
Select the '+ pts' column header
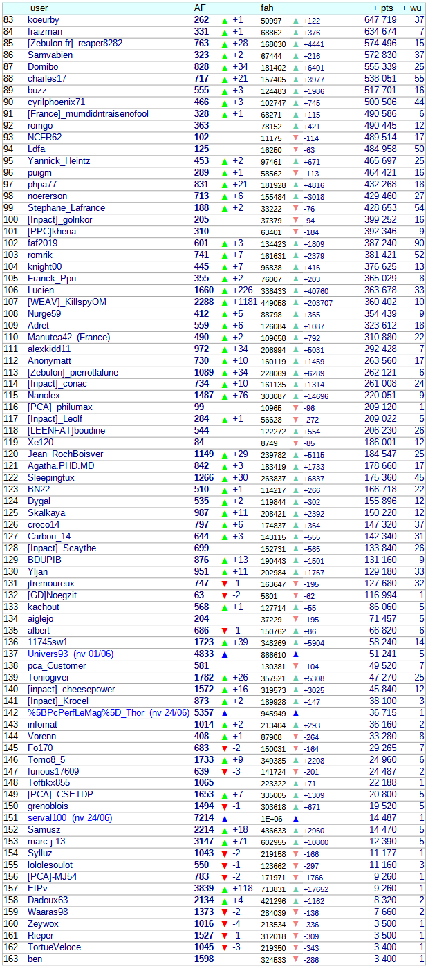[382, 8]
